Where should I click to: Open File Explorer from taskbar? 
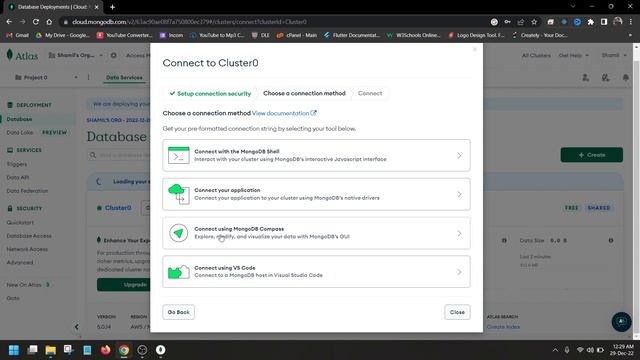coord(51,350)
